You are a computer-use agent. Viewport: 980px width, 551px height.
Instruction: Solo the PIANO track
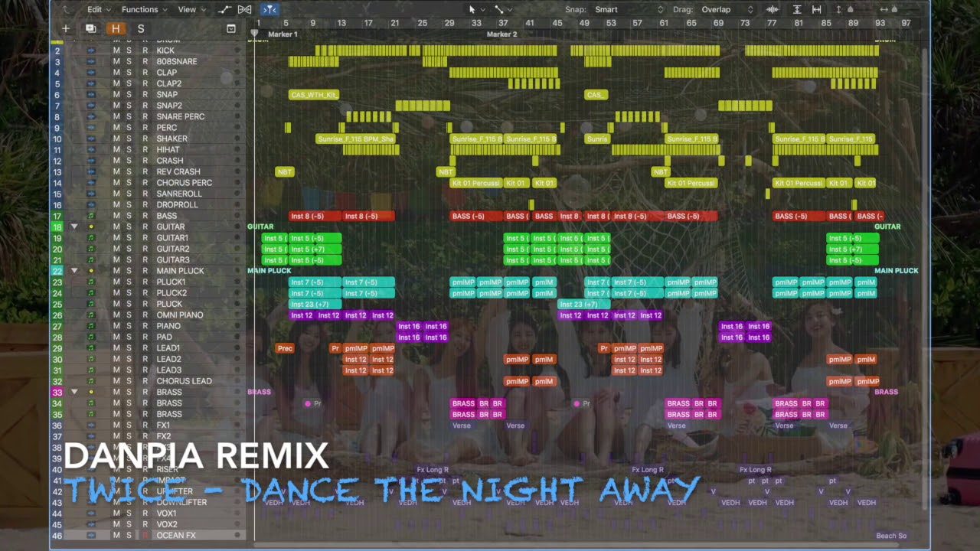[x=129, y=326]
